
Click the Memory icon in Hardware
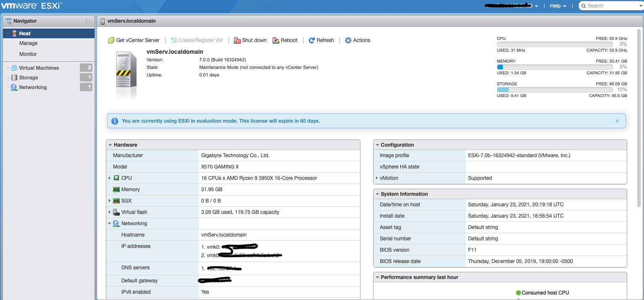point(116,189)
